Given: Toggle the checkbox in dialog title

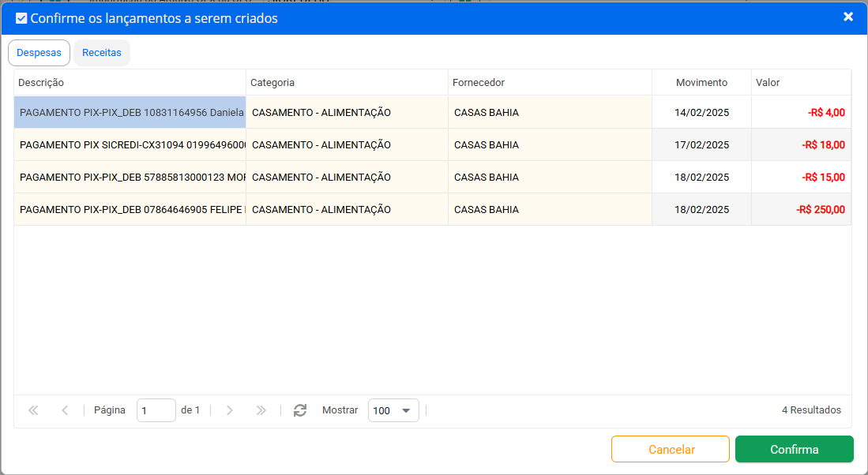Looking at the screenshot, I should [x=21, y=18].
